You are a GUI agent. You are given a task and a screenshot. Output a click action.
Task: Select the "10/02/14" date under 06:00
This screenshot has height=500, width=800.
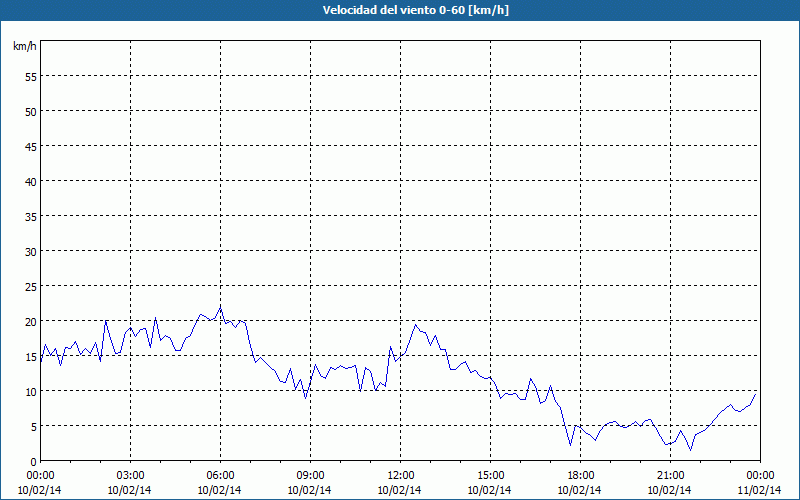[219, 490]
